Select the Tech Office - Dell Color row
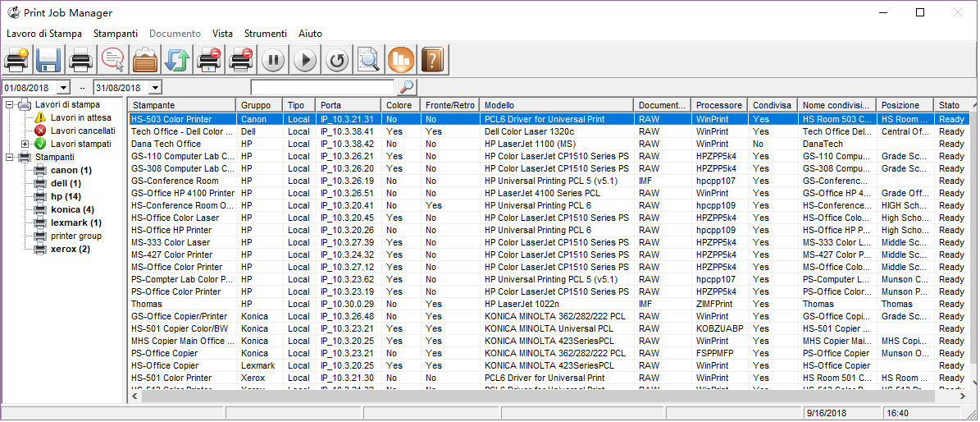The image size is (980, 422). coord(548,131)
